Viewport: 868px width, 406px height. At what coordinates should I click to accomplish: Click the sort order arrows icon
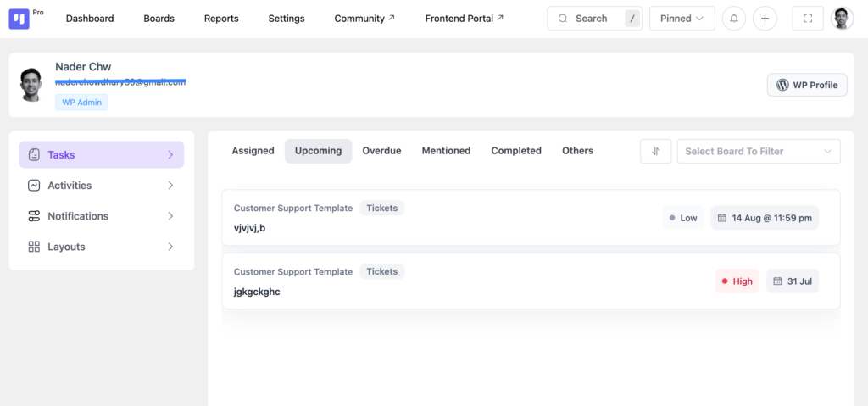point(656,151)
